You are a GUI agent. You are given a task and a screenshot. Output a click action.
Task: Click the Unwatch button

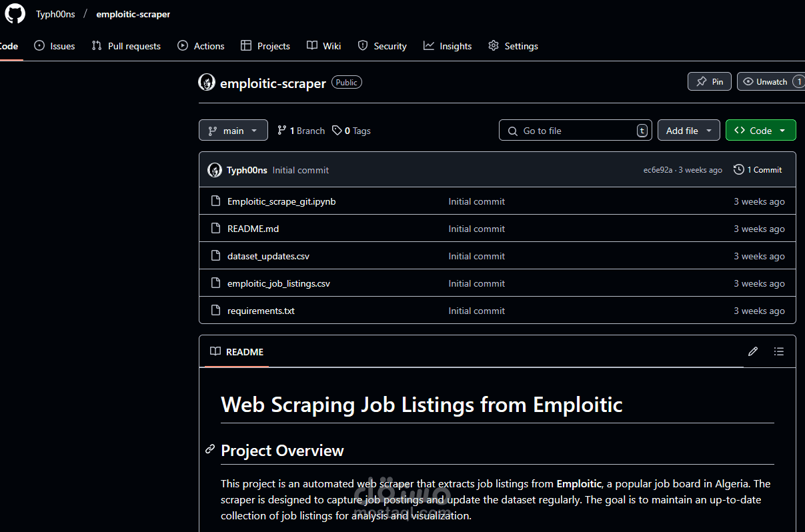(771, 81)
